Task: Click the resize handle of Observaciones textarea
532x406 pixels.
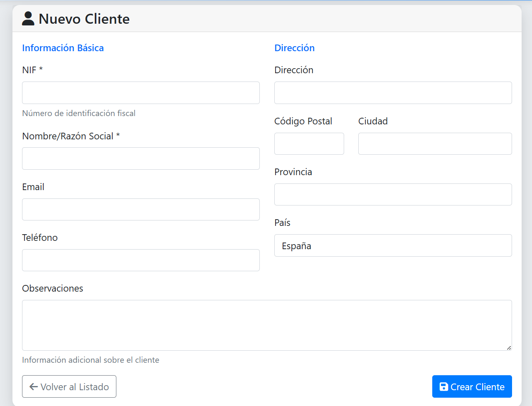Action: (x=510, y=348)
